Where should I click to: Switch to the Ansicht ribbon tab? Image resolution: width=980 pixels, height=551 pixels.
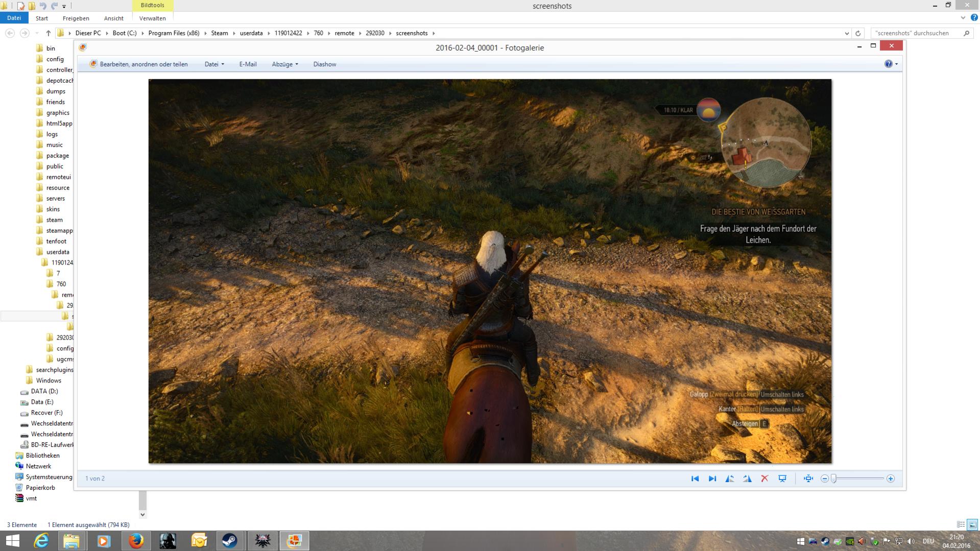click(113, 18)
